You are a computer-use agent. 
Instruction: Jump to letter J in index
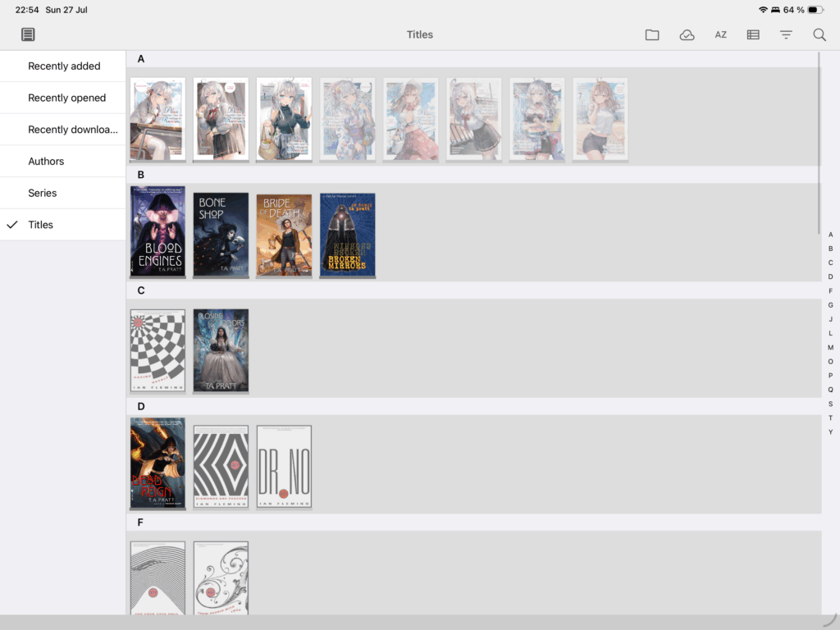coord(830,319)
